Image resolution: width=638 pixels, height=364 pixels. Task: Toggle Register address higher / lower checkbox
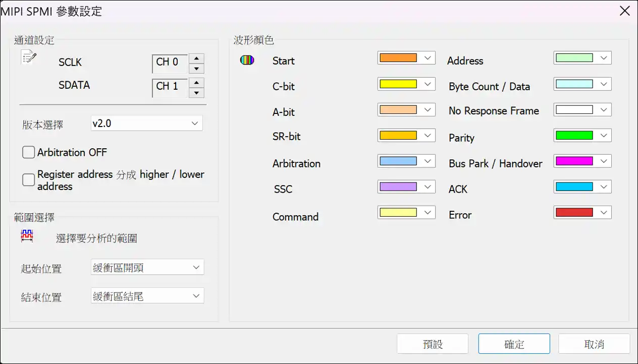[x=29, y=180]
